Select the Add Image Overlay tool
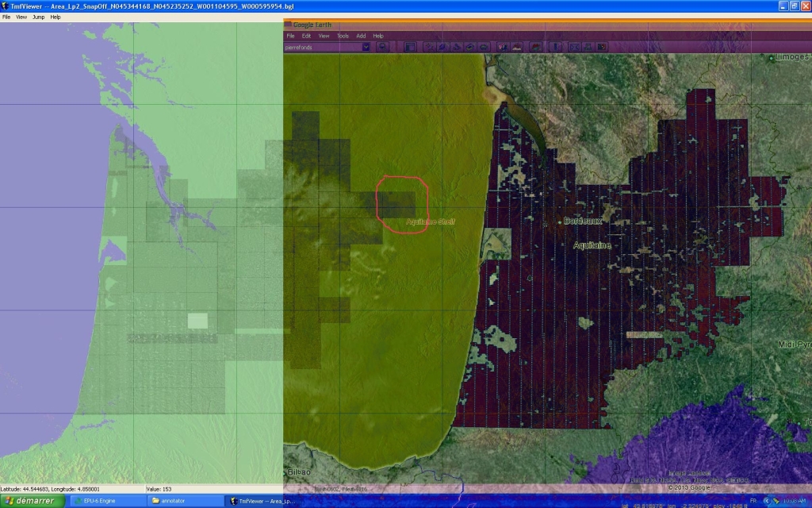The height and width of the screenshot is (508, 812). [x=469, y=47]
